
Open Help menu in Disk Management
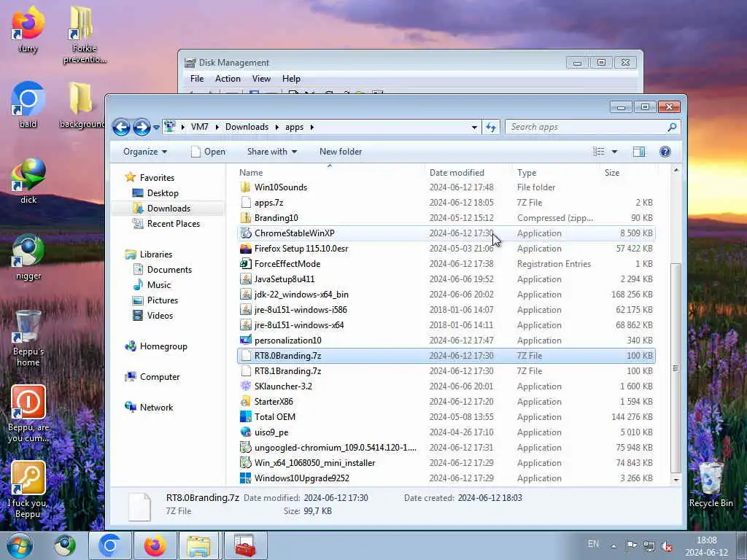(291, 79)
